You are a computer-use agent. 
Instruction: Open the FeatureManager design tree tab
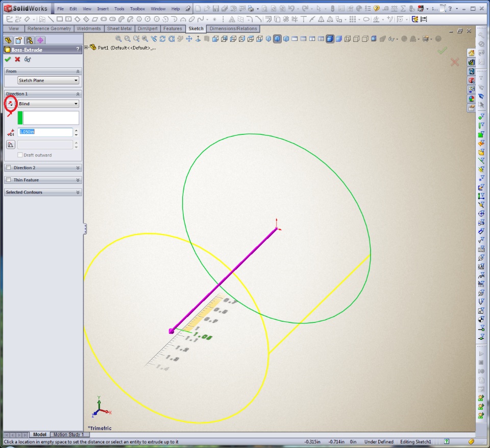coord(8,40)
